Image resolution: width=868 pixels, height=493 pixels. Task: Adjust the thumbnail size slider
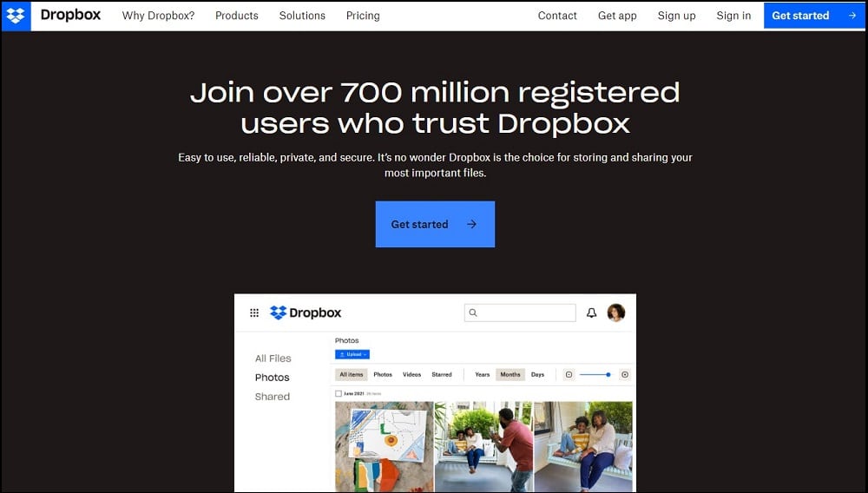point(595,375)
